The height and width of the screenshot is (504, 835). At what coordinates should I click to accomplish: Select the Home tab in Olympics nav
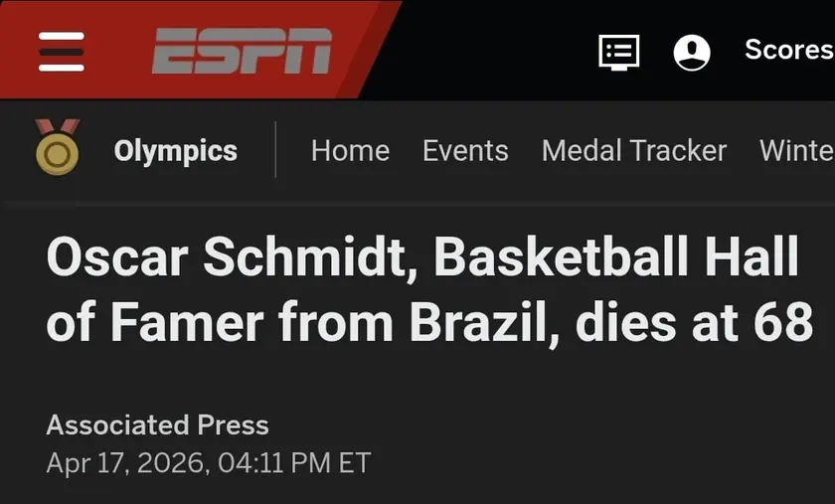[350, 150]
